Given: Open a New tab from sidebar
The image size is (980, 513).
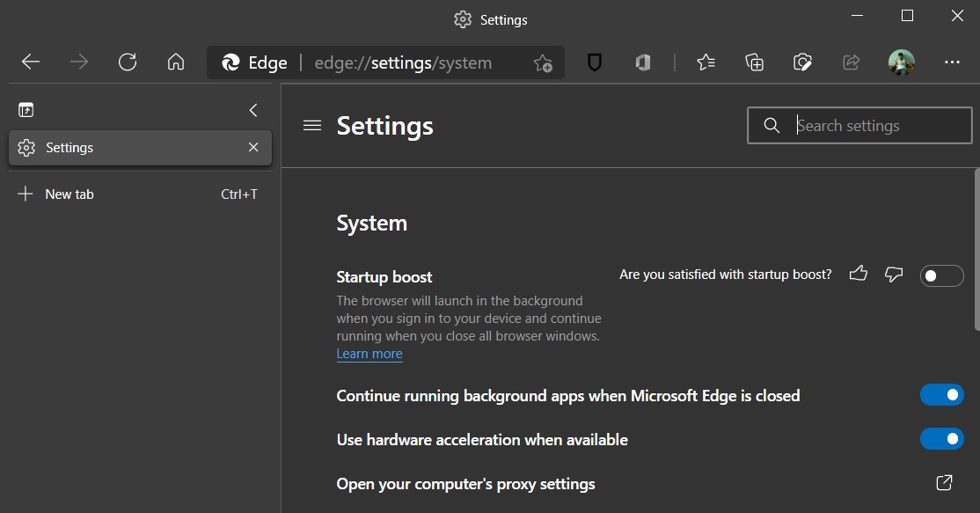Looking at the screenshot, I should point(69,194).
